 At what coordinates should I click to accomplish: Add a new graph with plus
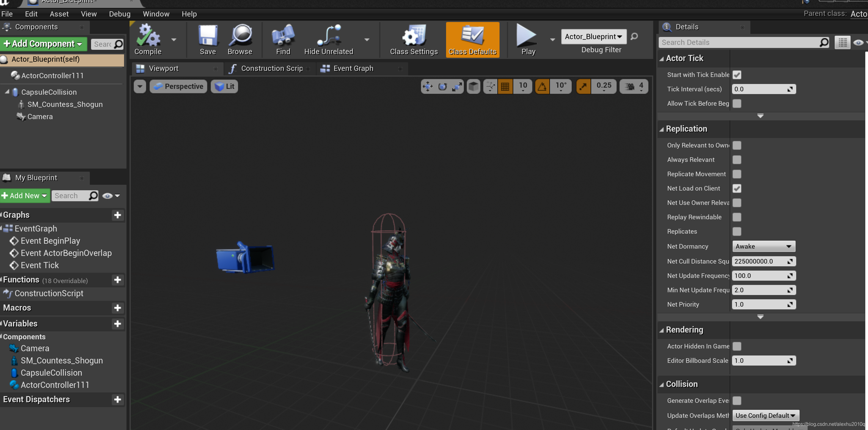pyautogui.click(x=117, y=215)
